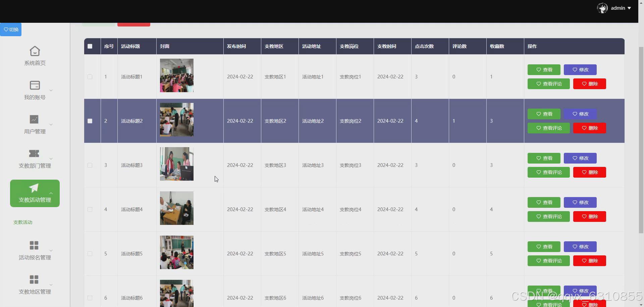This screenshot has height=307, width=644.
Task: Click 删除 for 活动标题3
Action: click(589, 172)
